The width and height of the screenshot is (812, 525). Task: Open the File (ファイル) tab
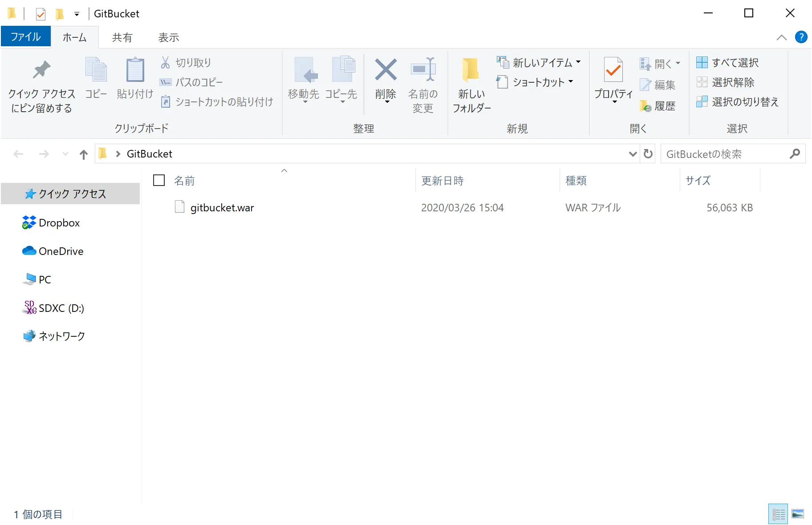[26, 37]
